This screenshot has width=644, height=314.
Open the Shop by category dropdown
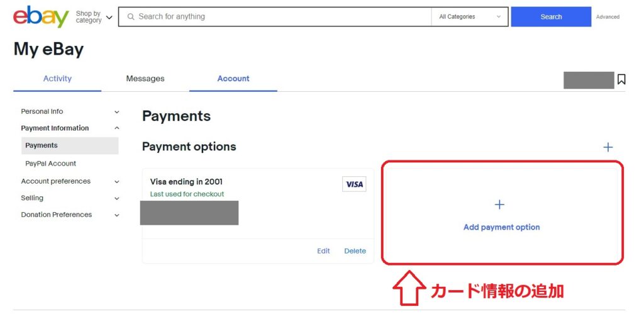(x=94, y=17)
